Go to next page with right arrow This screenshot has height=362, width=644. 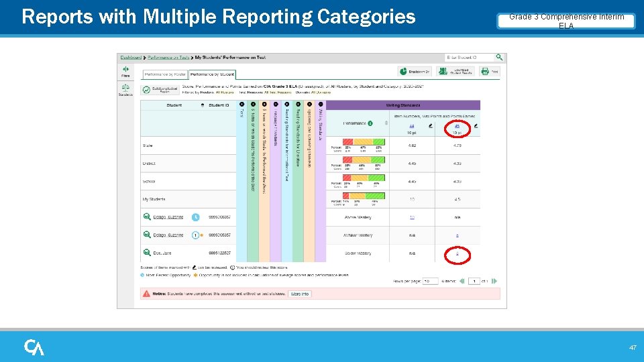tap(494, 281)
